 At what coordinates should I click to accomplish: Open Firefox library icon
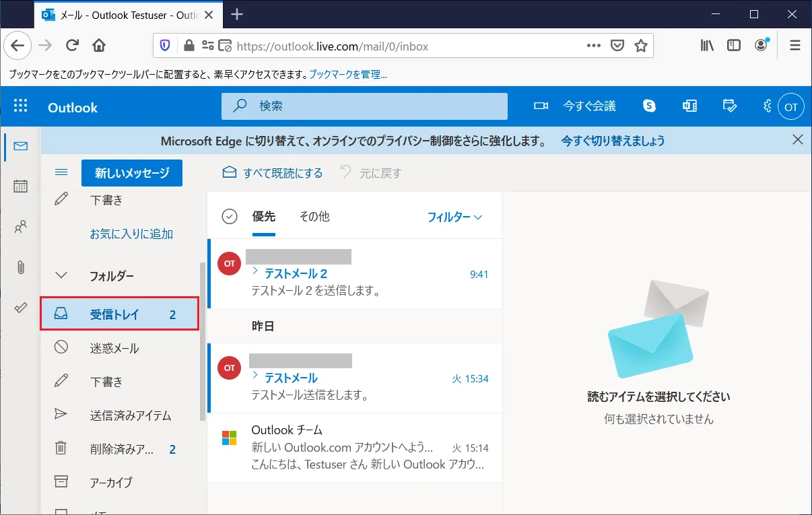coord(708,46)
